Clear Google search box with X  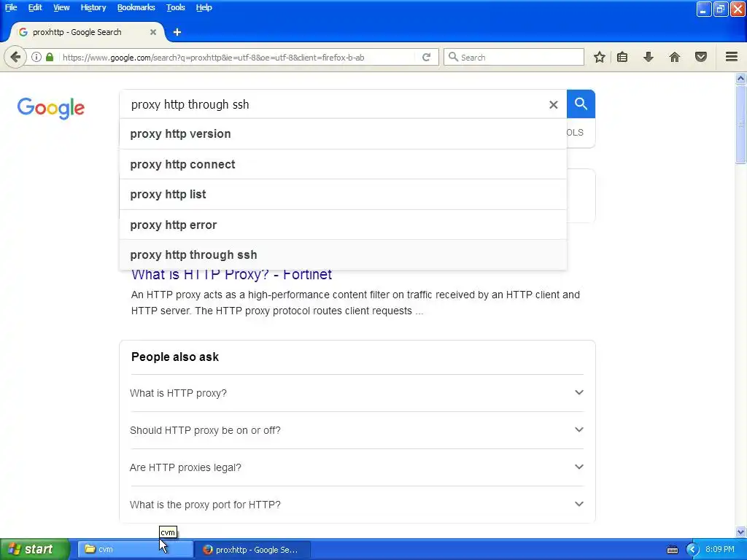pos(553,105)
